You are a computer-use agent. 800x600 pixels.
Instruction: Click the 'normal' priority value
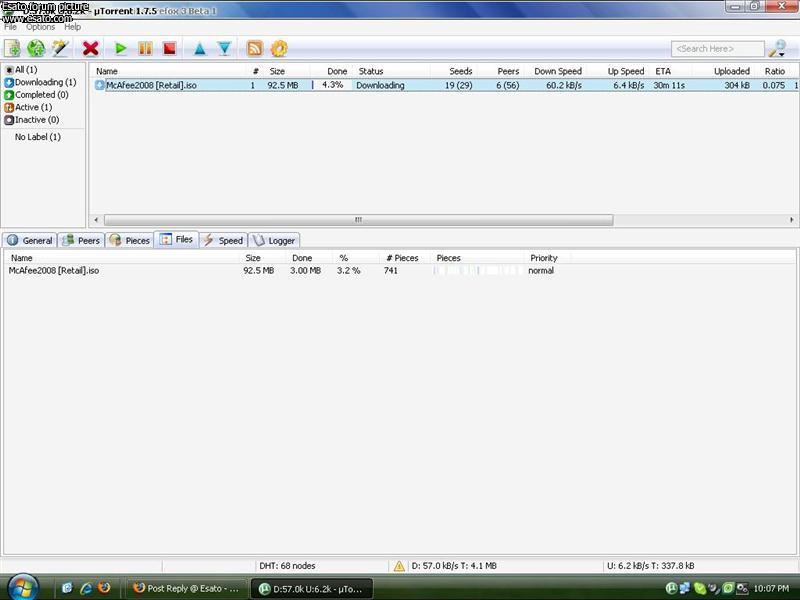(541, 270)
